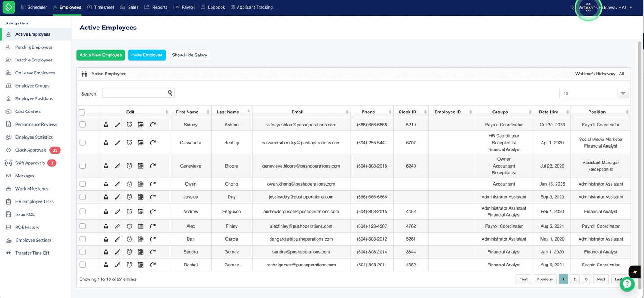Click the lightning bolt widget icon
Screen dimensions: 644x298
coord(635,272)
